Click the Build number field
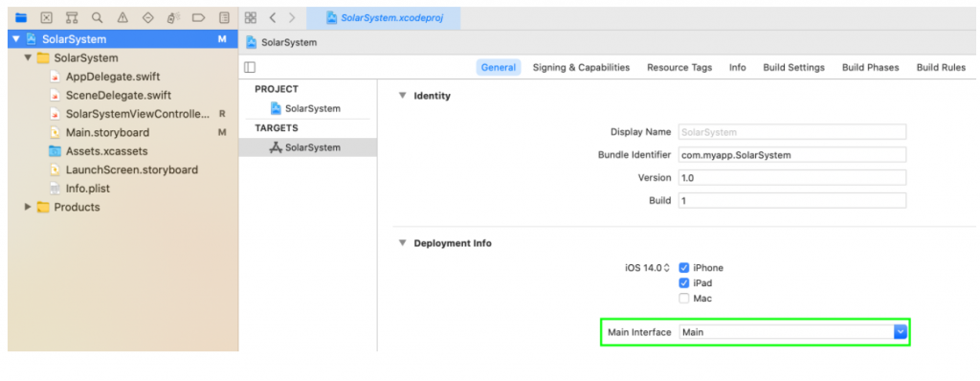Screen dimensions: 980x381 [791, 200]
